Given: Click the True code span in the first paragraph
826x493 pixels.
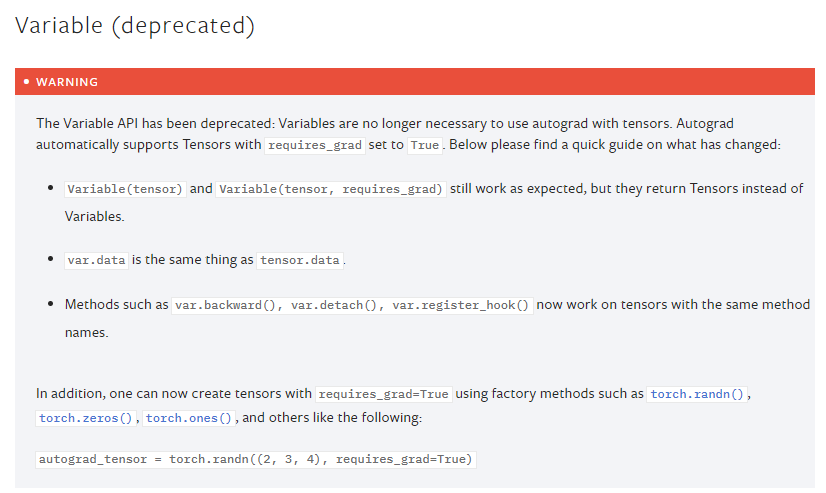Looking at the screenshot, I should click(425, 145).
